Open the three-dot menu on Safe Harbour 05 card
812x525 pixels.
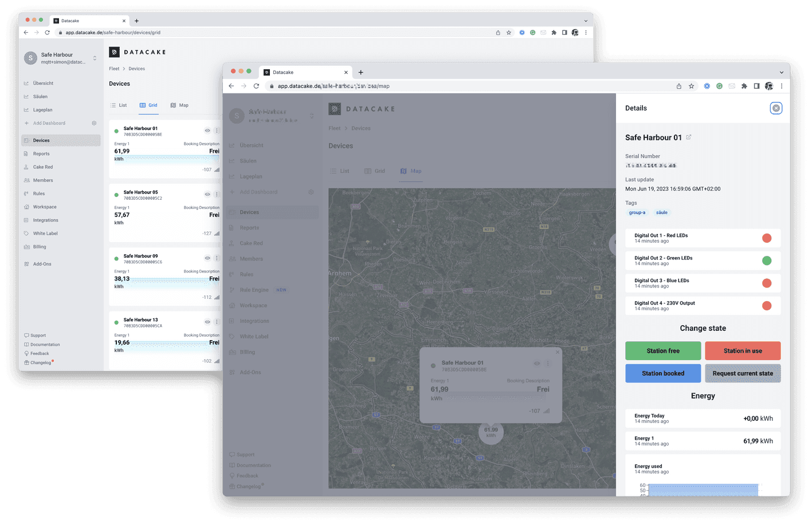point(217,194)
